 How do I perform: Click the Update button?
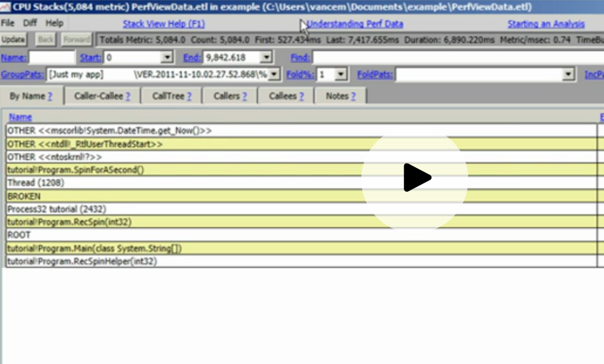coord(13,39)
